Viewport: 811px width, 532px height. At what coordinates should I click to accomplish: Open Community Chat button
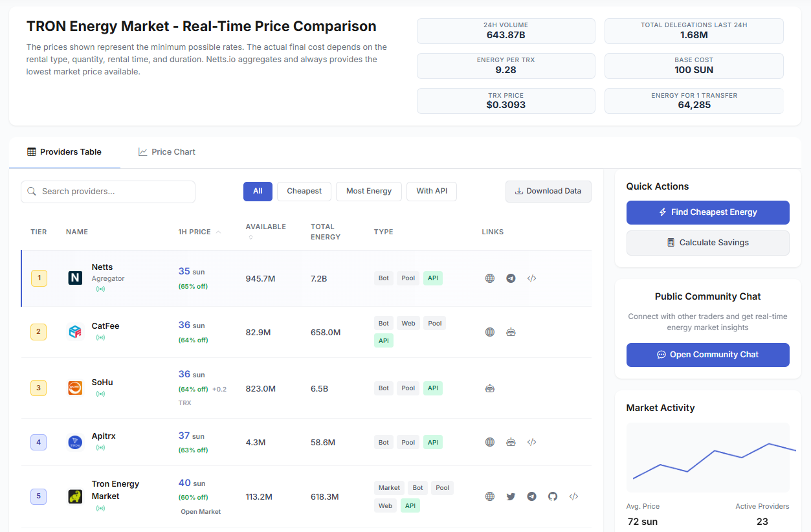(x=707, y=355)
